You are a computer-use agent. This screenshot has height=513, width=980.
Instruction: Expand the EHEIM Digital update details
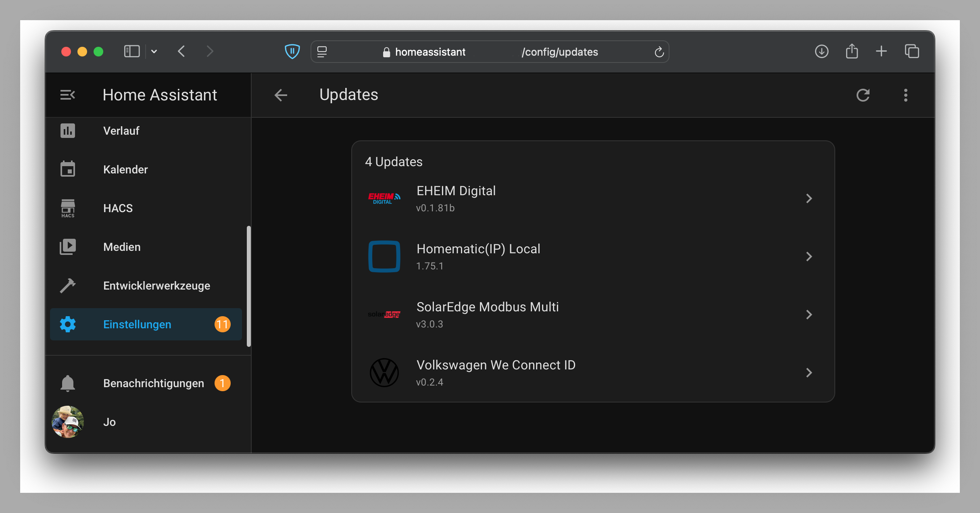point(809,198)
